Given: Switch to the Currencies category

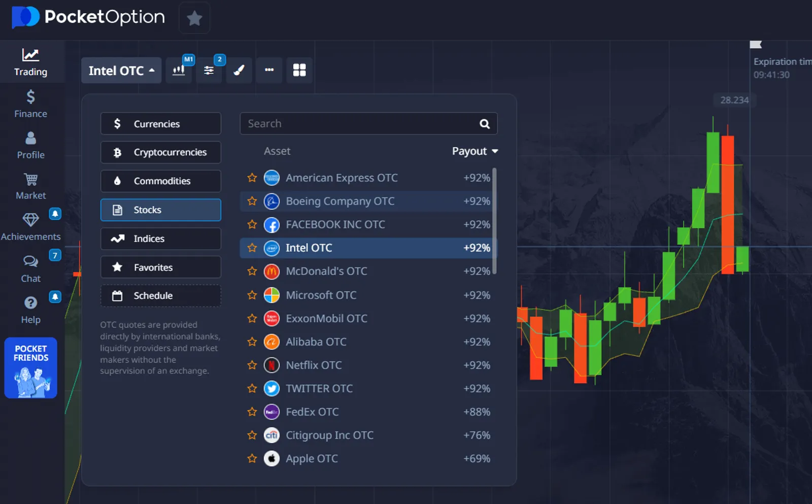Looking at the screenshot, I should point(160,124).
